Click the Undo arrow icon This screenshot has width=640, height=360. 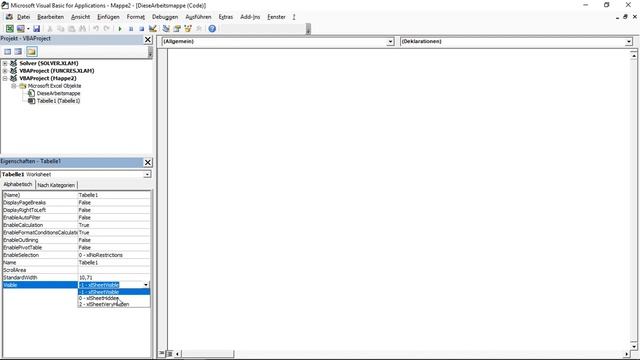pos(96,29)
